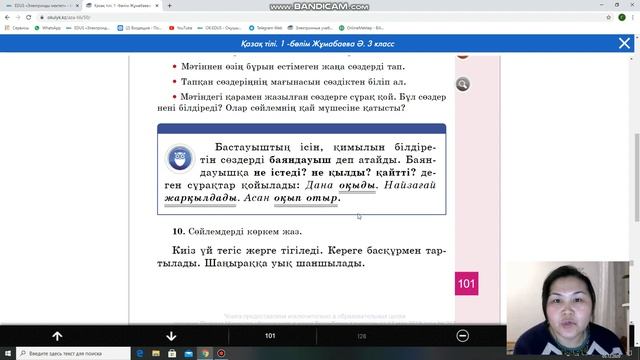
Task: Zoom out using the minus circle icon
Action: [x=462, y=336]
